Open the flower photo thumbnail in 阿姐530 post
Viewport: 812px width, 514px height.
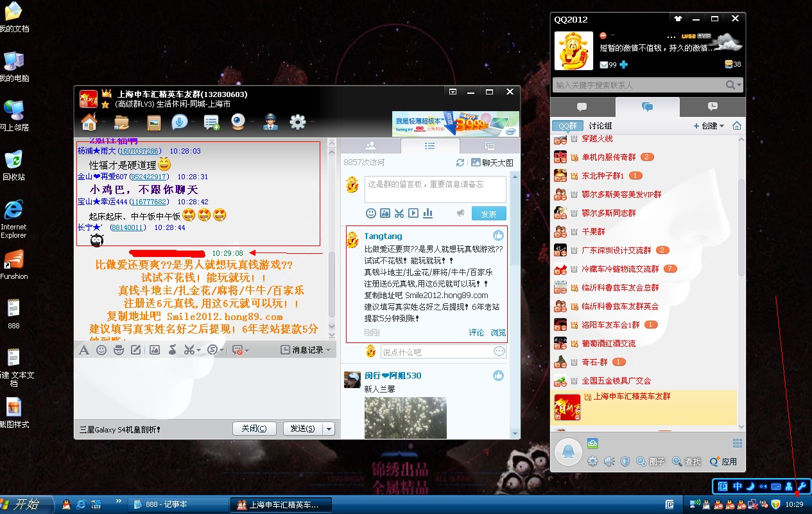406,418
